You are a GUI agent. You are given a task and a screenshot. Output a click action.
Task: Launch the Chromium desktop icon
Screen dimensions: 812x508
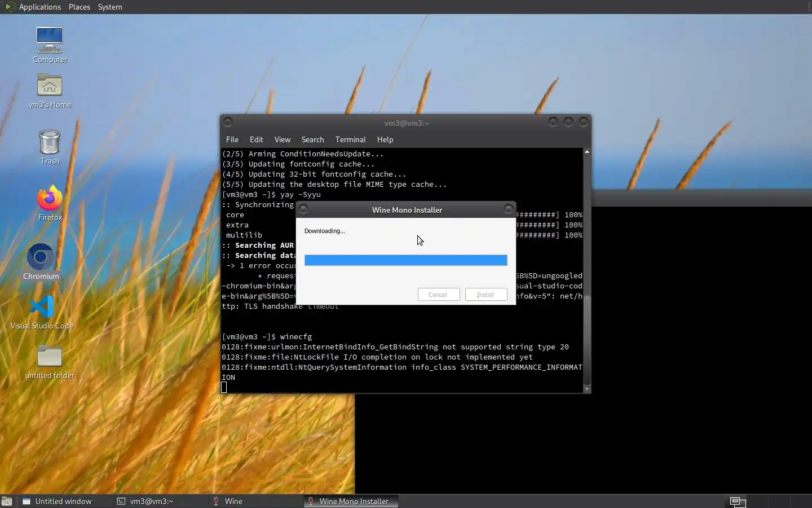(41, 261)
